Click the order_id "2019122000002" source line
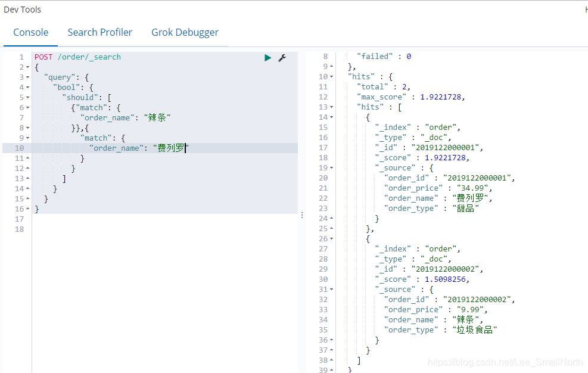 (450, 300)
